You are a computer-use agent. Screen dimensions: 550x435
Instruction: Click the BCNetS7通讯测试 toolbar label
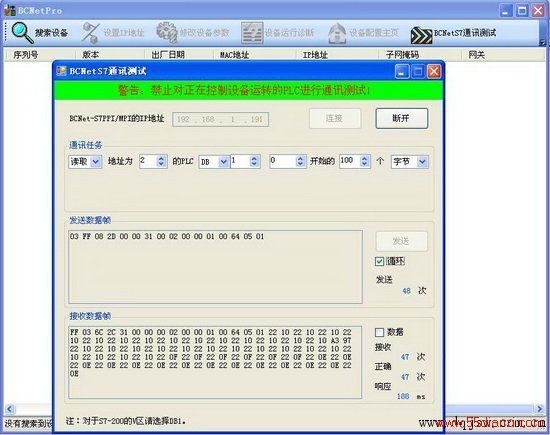465,33
